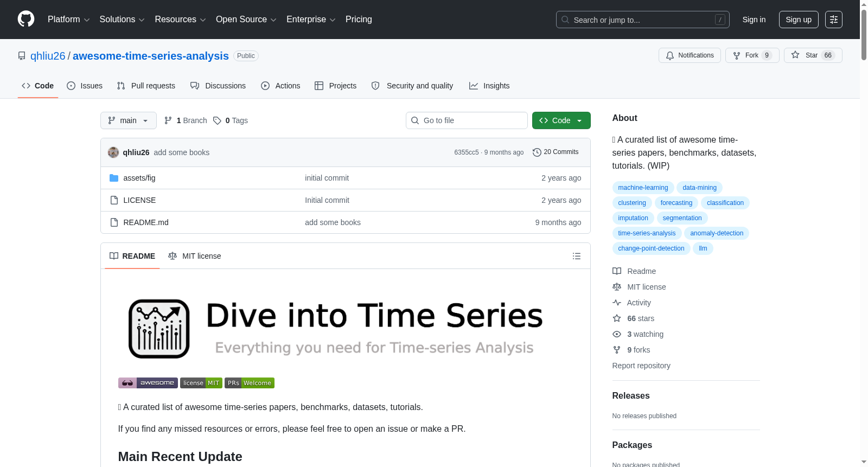
Task: Click the Sign up button
Action: pyautogui.click(x=799, y=20)
